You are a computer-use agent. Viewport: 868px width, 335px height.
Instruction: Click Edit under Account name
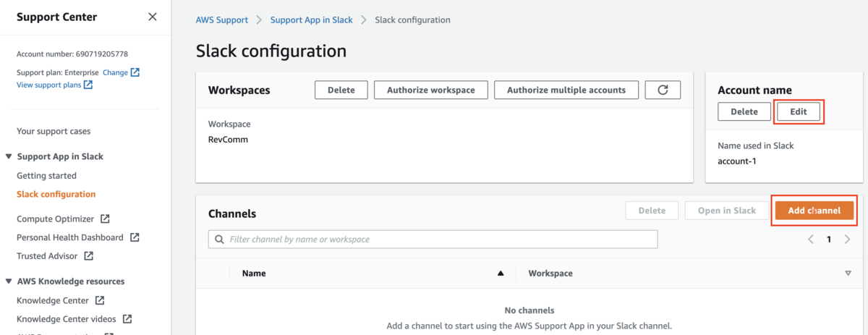point(799,111)
